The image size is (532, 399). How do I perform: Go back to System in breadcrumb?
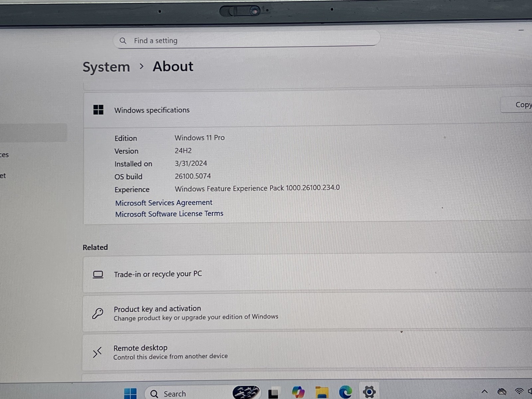(106, 67)
